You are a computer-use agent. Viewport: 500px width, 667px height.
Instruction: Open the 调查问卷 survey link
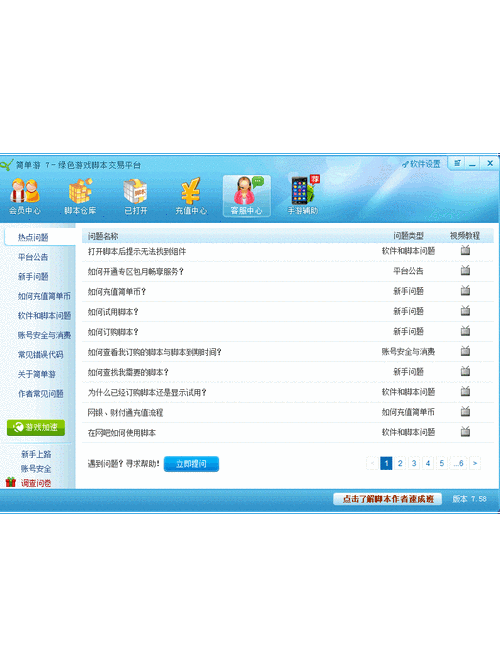36,483
